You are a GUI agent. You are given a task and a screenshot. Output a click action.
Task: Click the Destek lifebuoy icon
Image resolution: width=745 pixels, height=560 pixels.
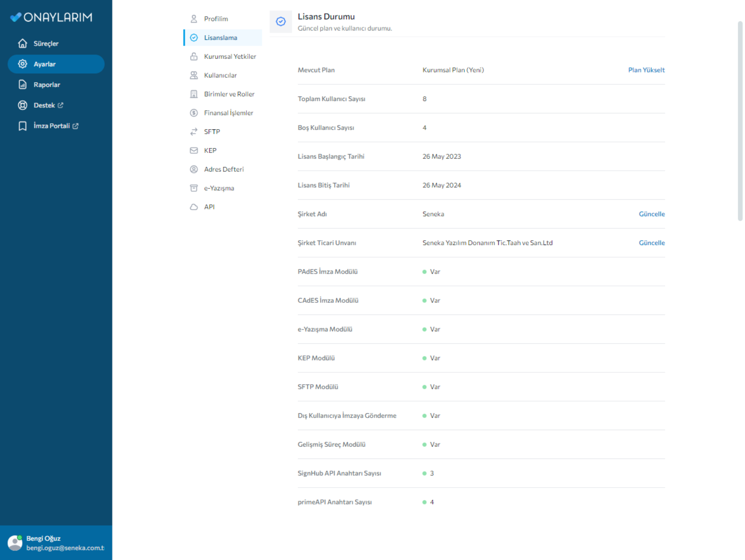tap(23, 105)
